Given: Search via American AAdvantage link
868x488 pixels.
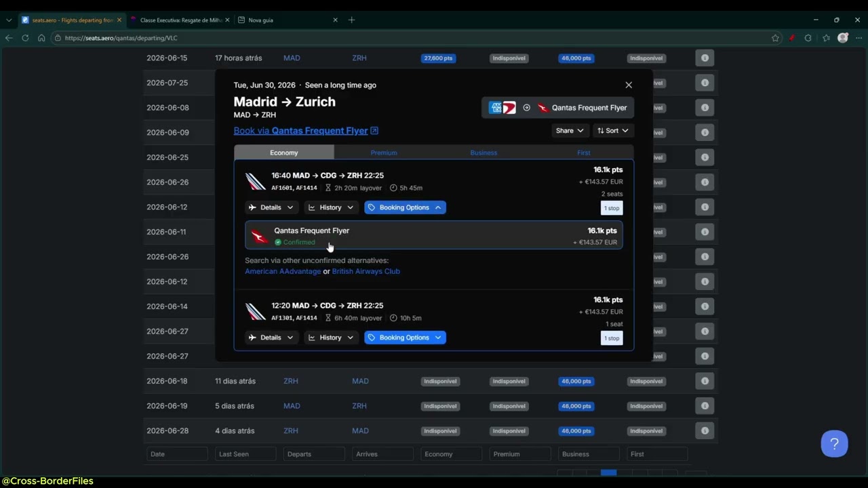Looking at the screenshot, I should click(283, 271).
